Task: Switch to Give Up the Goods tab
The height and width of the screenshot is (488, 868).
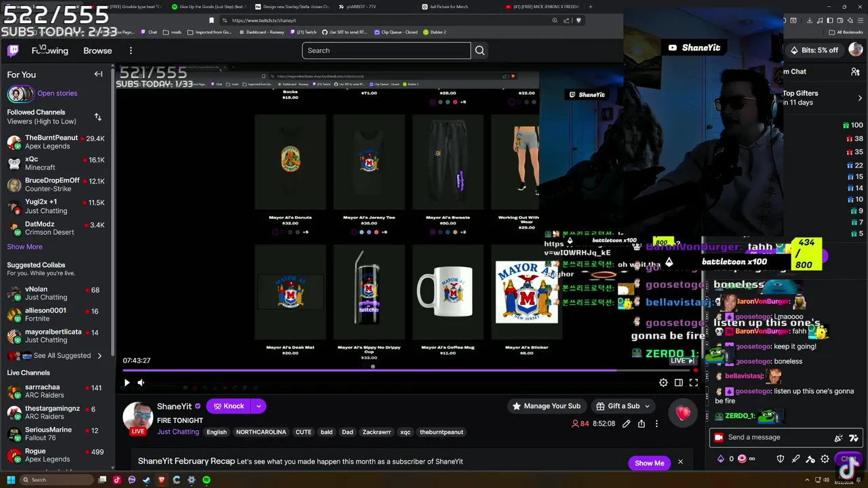Action: tap(208, 7)
